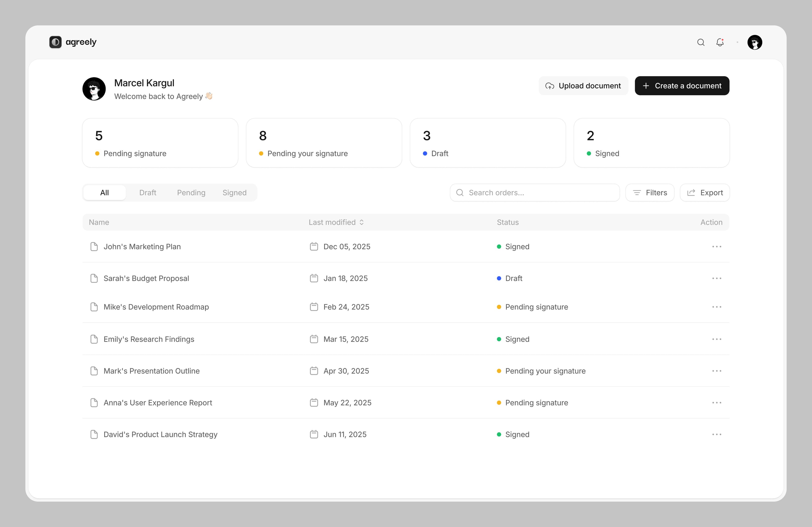
Task: Open the 5 Pending signature card
Action: [x=160, y=143]
